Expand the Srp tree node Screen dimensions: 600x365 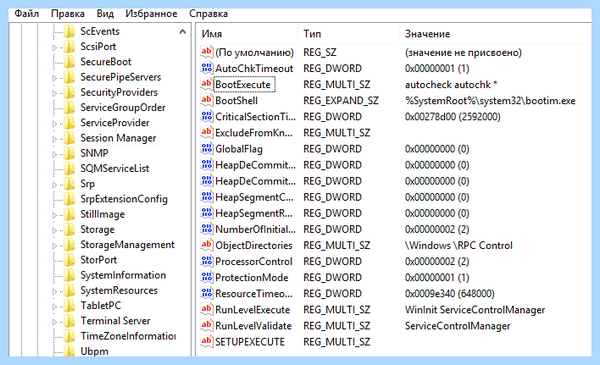(x=54, y=185)
